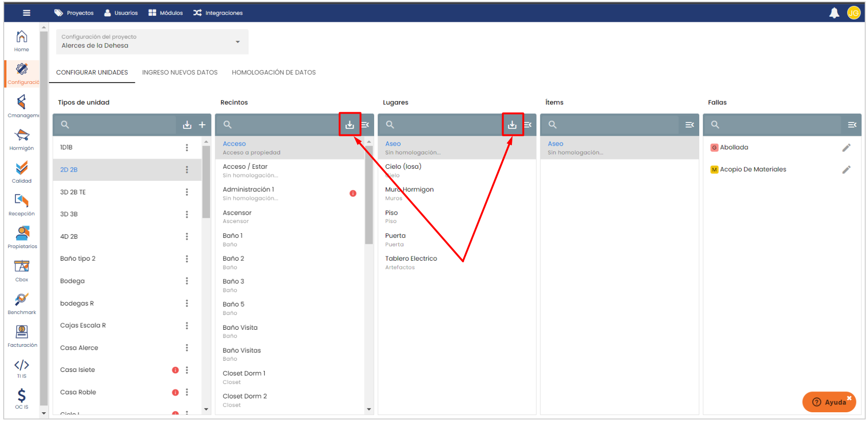
Task: Open options menu for 3D 2B TE unit
Action: click(187, 192)
